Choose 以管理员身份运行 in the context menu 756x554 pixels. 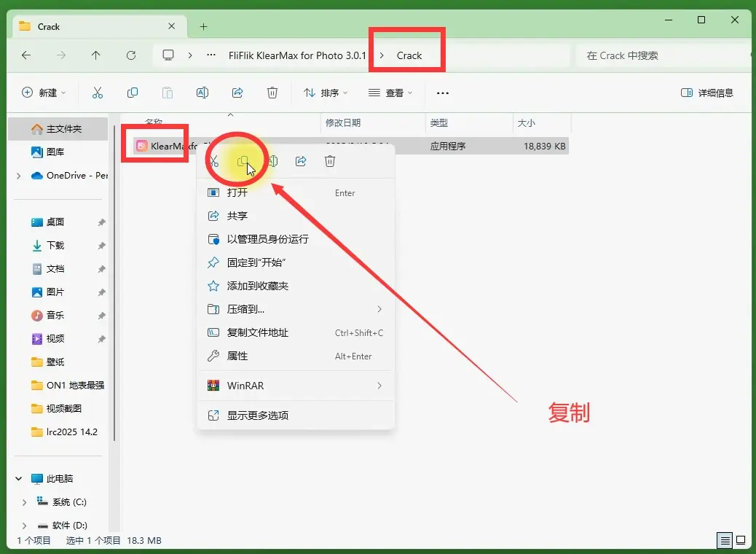[296, 239]
